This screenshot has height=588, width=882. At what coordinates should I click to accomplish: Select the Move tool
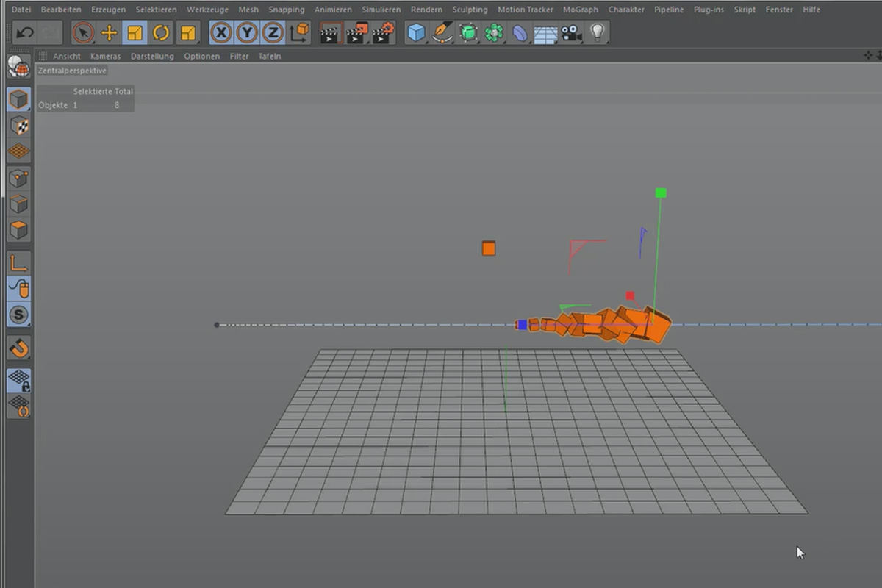pyautogui.click(x=109, y=32)
